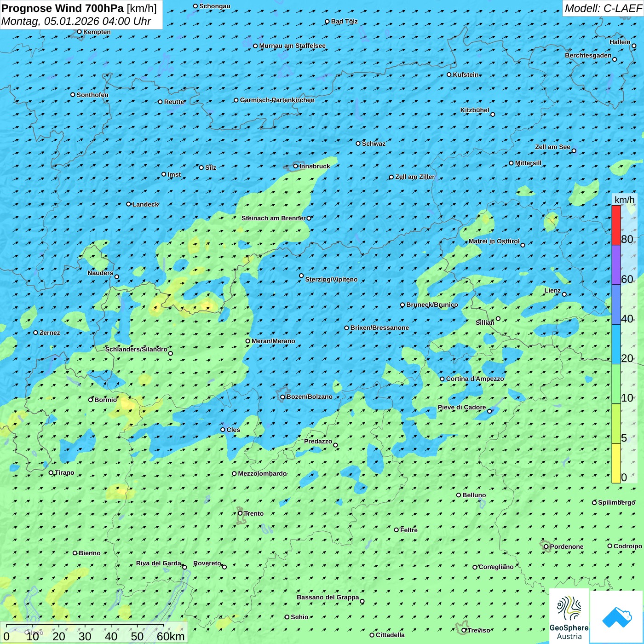The width and height of the screenshot is (644, 644).
Task: Click the Trento city marker
Action: [x=240, y=513]
